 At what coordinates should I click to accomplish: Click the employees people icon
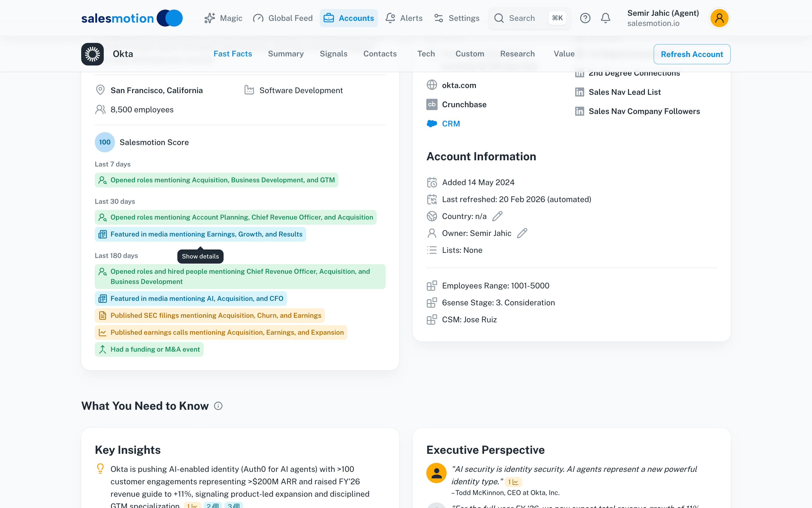click(x=100, y=110)
